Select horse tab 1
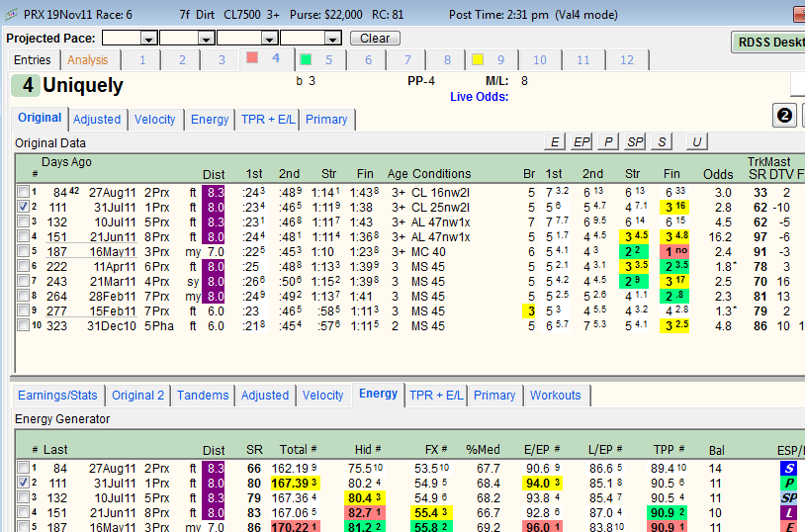The height and width of the screenshot is (532, 805). (x=142, y=60)
